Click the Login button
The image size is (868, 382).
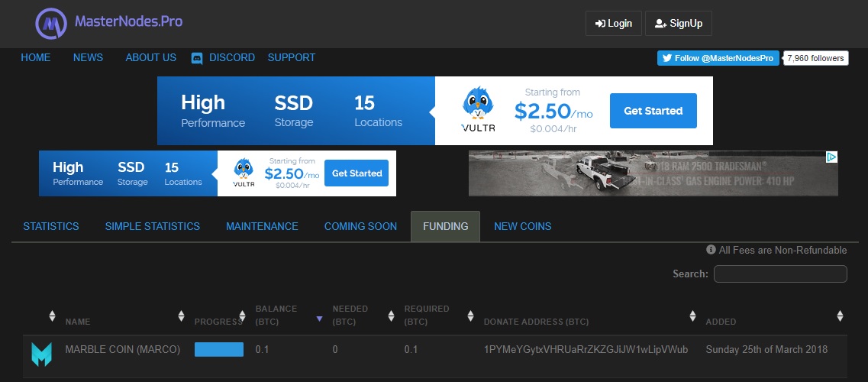613,23
